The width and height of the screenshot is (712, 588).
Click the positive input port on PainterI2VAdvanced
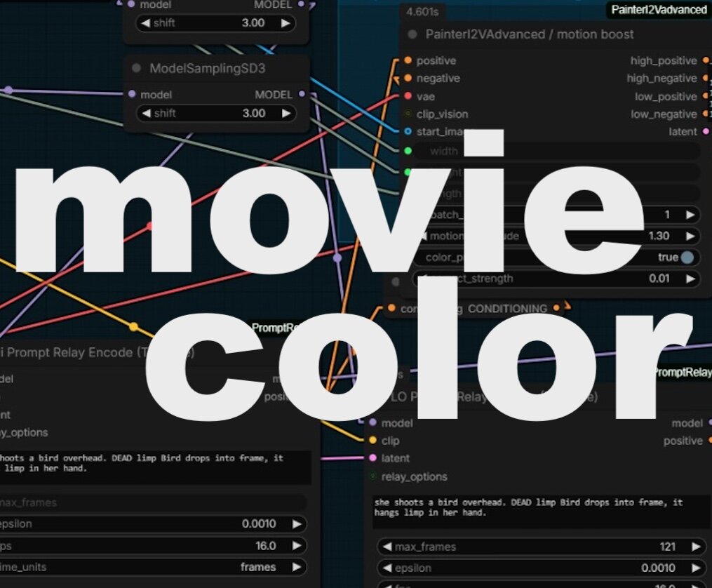(408, 60)
